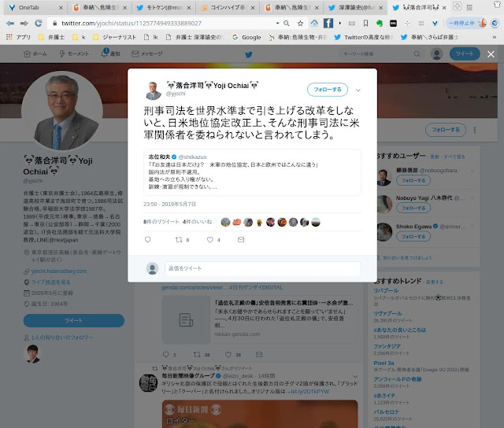
Task: Switch to the モトケン browser tab
Action: coord(164,7)
